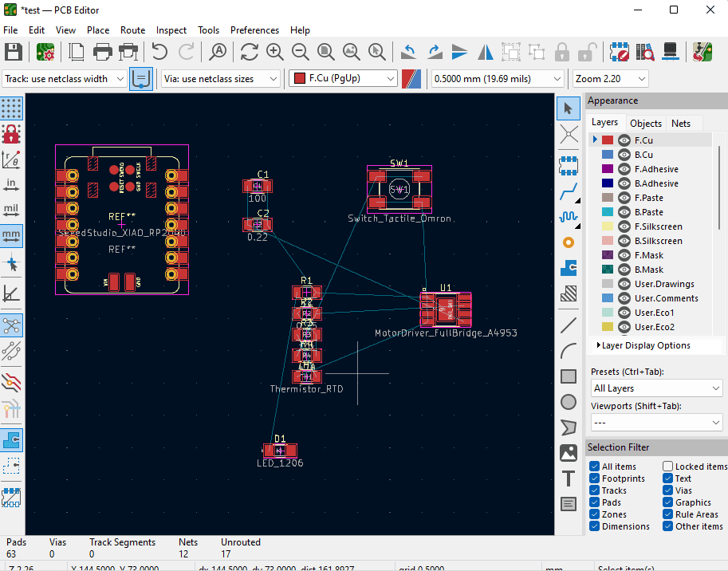Expand Layer Display Options
This screenshot has width=728, height=571.
coord(643,345)
